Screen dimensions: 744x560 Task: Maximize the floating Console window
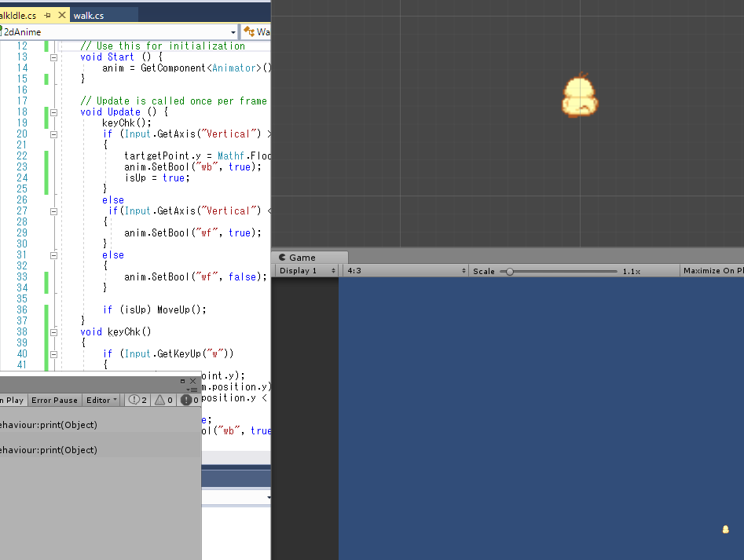tap(183, 381)
